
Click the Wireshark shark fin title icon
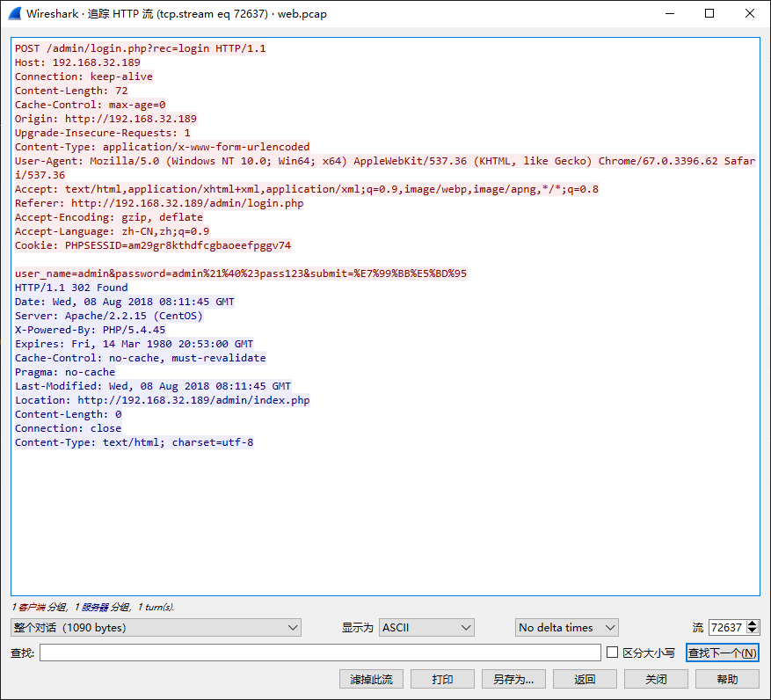15,14
